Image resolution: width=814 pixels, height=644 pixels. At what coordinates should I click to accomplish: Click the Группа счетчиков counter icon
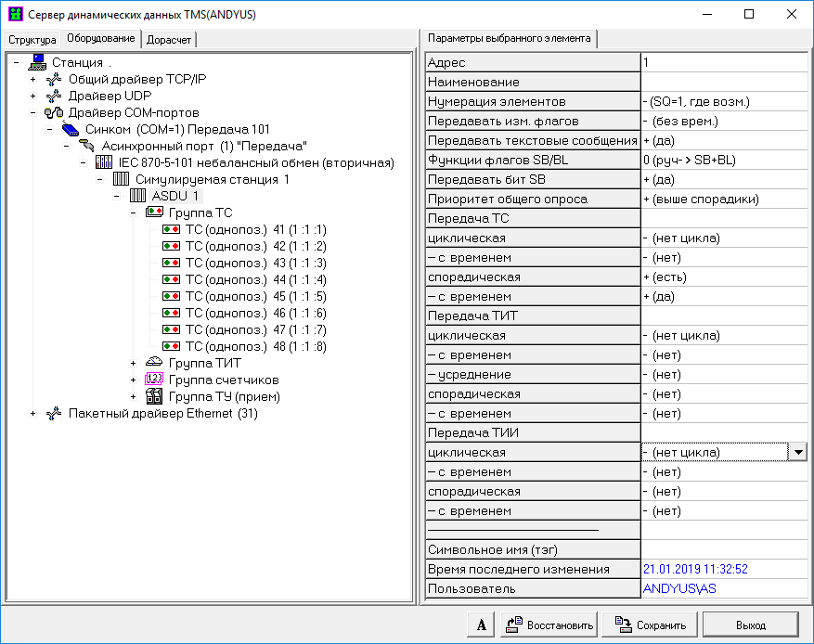154,380
